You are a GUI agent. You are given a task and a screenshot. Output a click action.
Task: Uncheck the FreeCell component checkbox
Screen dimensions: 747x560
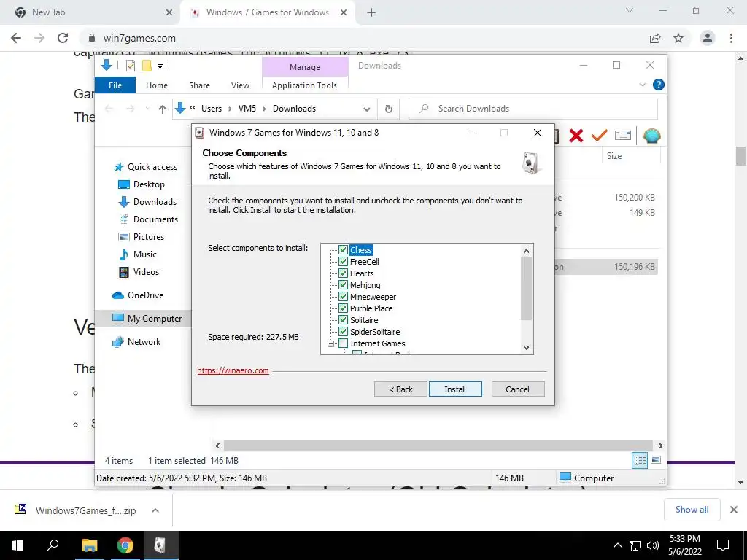tap(343, 262)
